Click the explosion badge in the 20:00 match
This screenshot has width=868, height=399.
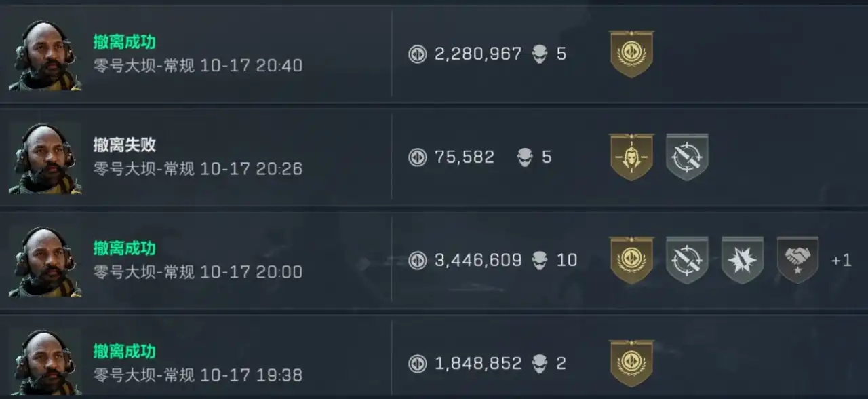[x=743, y=260]
